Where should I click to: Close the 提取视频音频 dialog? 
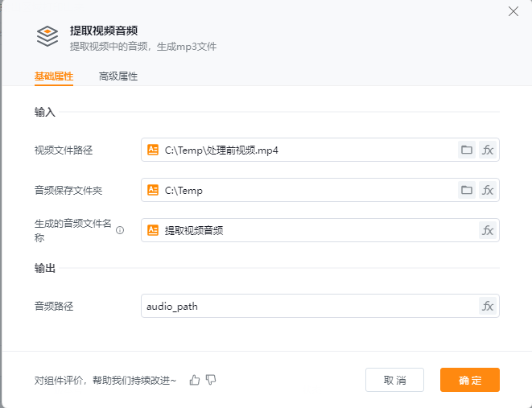(x=513, y=11)
